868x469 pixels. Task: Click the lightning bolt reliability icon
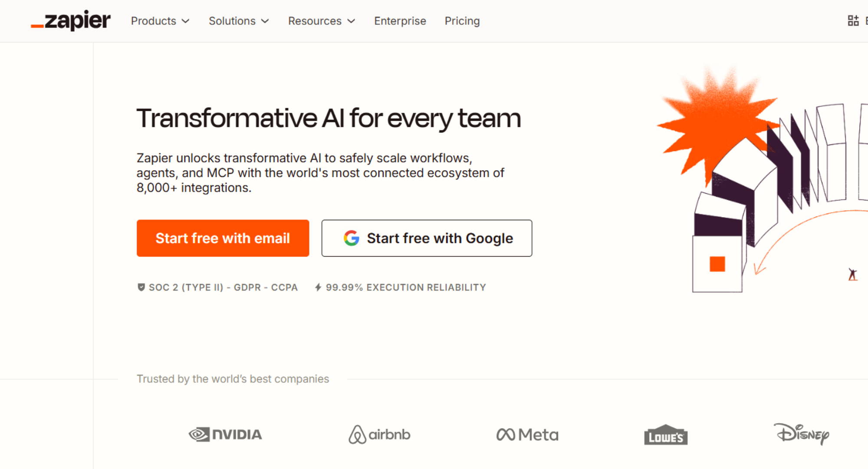click(x=318, y=287)
